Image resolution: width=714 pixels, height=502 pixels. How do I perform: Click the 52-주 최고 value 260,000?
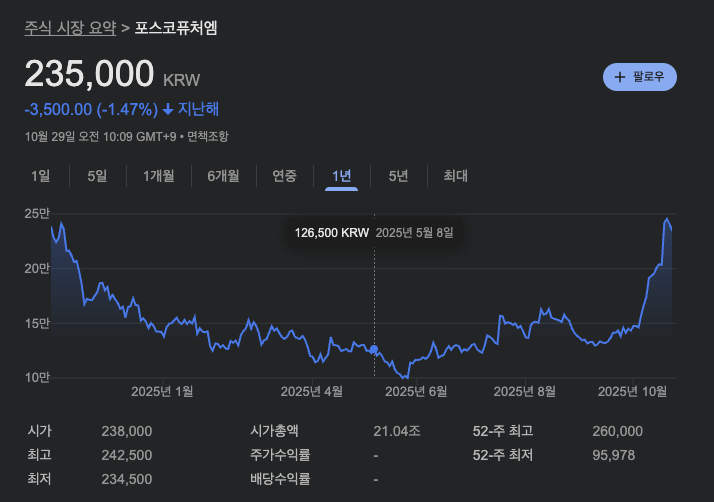click(x=617, y=431)
